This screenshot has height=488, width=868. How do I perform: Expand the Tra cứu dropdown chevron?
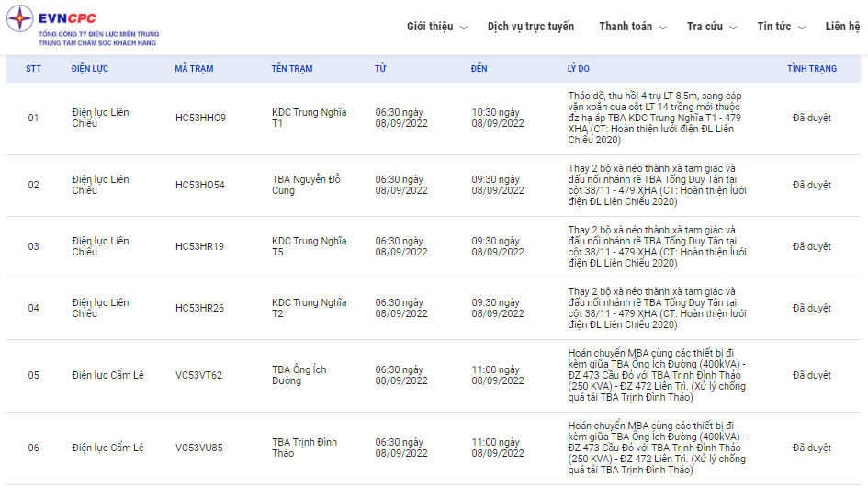pyautogui.click(x=733, y=28)
